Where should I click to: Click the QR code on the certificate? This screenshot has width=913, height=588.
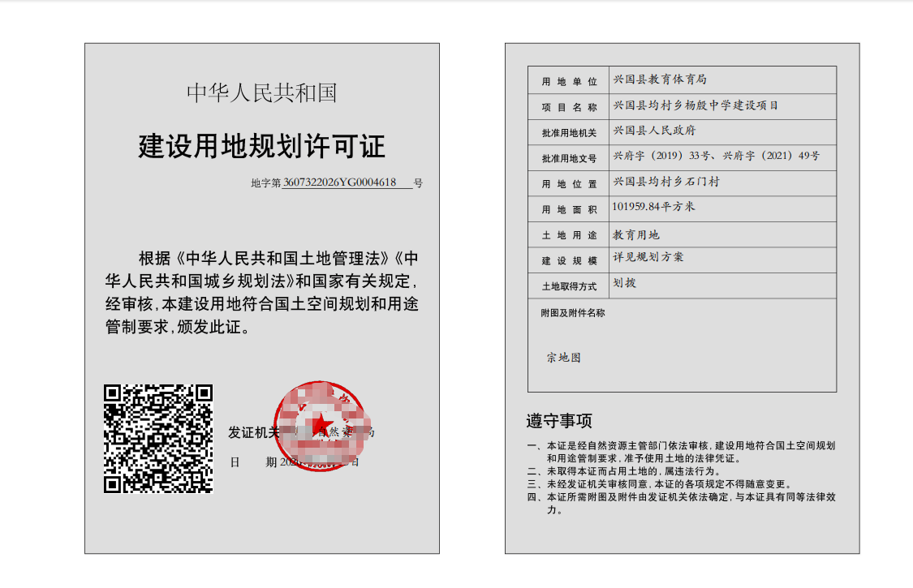157,438
